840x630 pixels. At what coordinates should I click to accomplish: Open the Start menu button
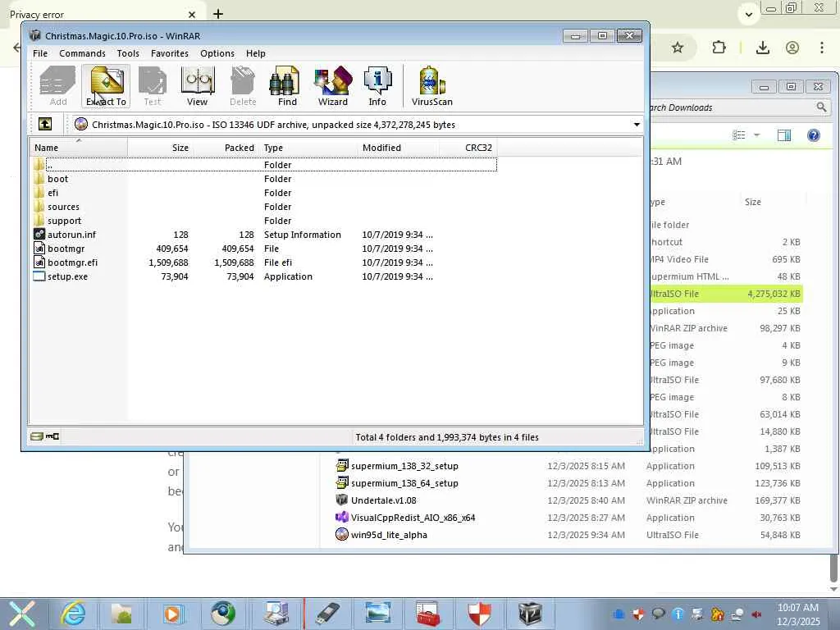(x=21, y=614)
